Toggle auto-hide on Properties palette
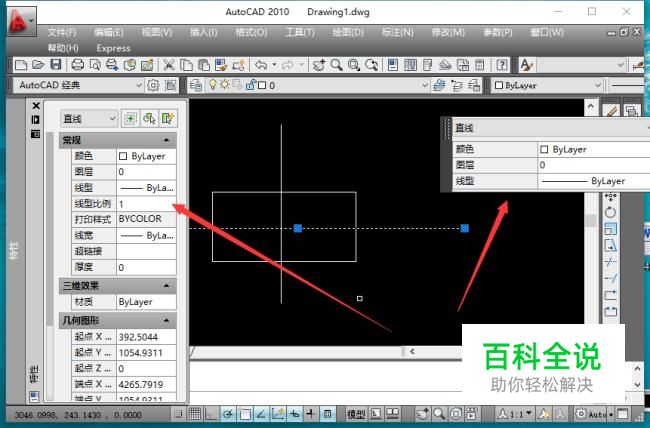This screenshot has height=428, width=650. pyautogui.click(x=36, y=120)
